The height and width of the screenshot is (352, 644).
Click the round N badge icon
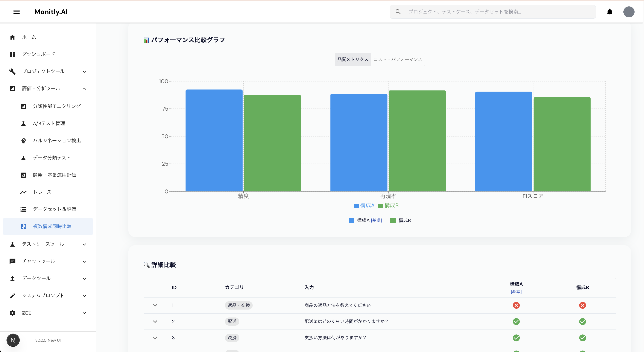(x=13, y=340)
